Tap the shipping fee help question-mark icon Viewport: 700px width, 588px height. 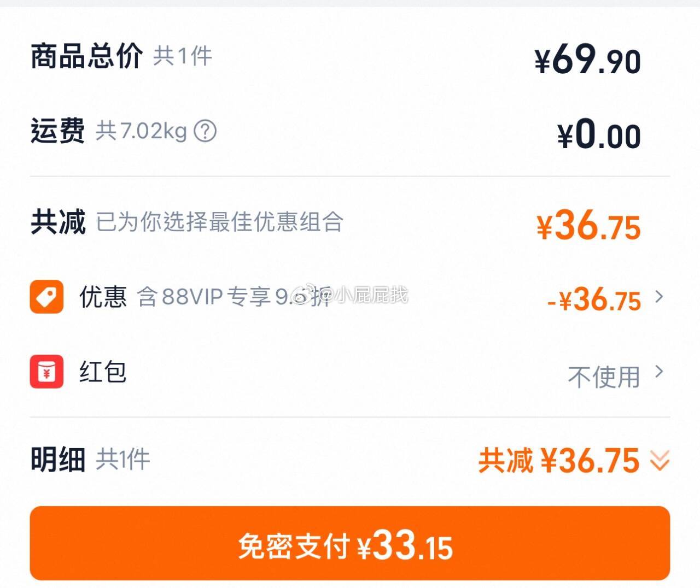(205, 131)
